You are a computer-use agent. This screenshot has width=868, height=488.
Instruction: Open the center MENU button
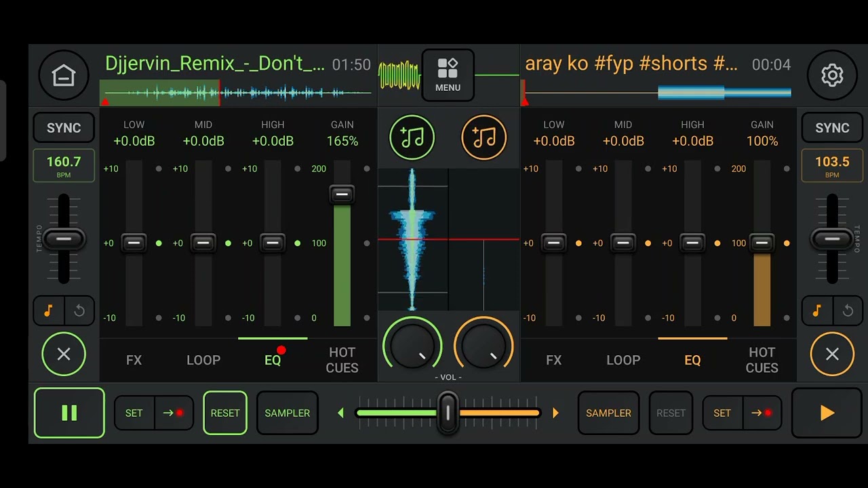(448, 75)
